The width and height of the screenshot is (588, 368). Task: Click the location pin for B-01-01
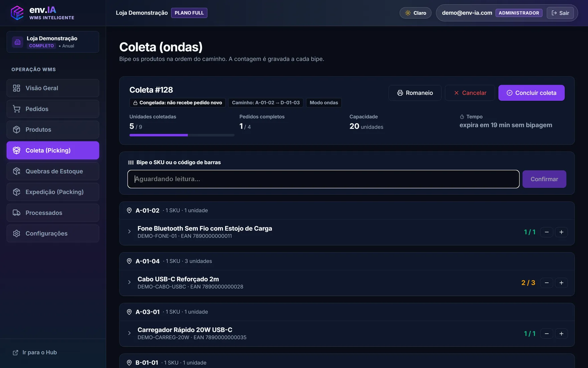tap(129, 363)
